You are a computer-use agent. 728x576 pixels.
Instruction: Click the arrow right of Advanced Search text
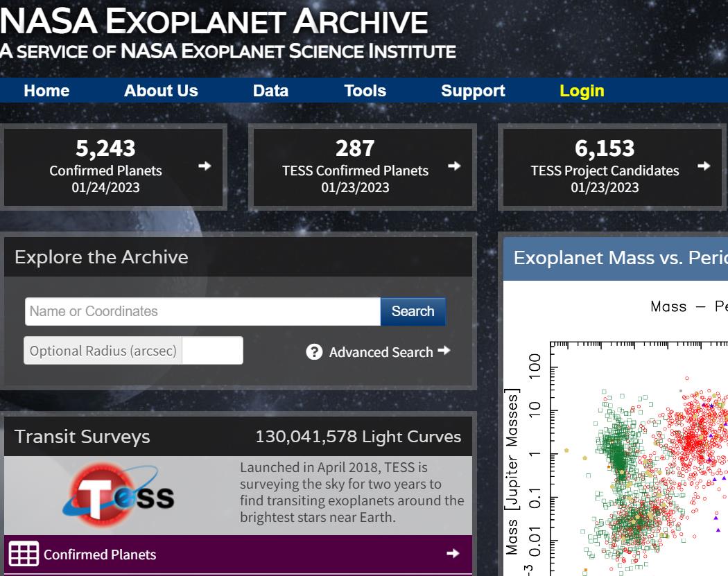[444, 351]
